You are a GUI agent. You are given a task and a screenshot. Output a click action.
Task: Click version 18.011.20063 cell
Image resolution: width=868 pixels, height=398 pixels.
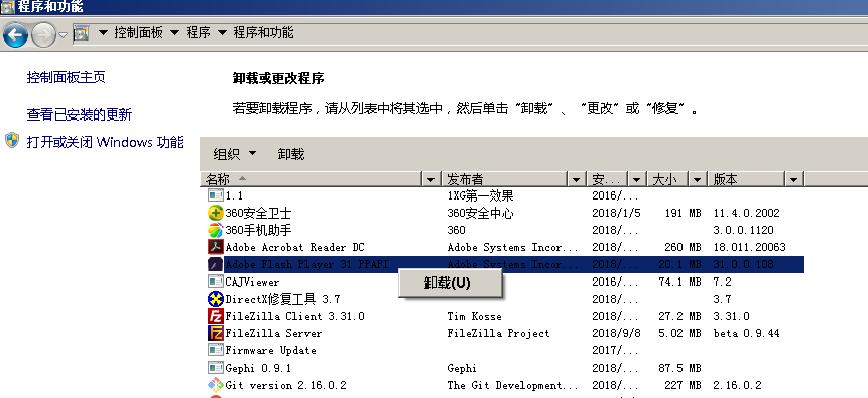tap(750, 247)
